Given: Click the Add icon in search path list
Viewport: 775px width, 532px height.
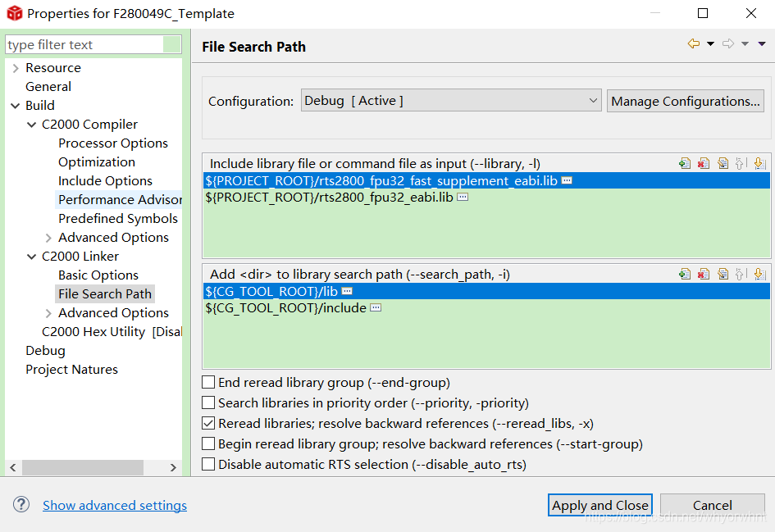Looking at the screenshot, I should (x=685, y=274).
